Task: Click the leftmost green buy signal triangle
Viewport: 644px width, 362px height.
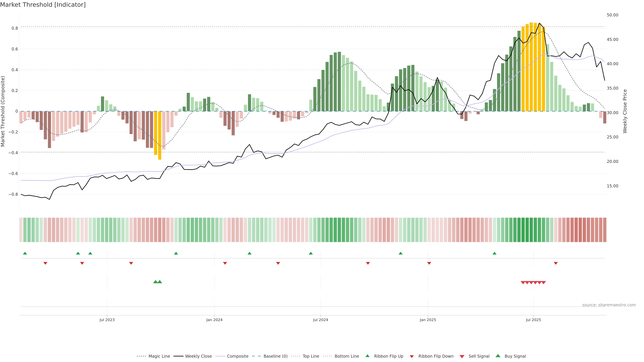Action: [x=155, y=282]
